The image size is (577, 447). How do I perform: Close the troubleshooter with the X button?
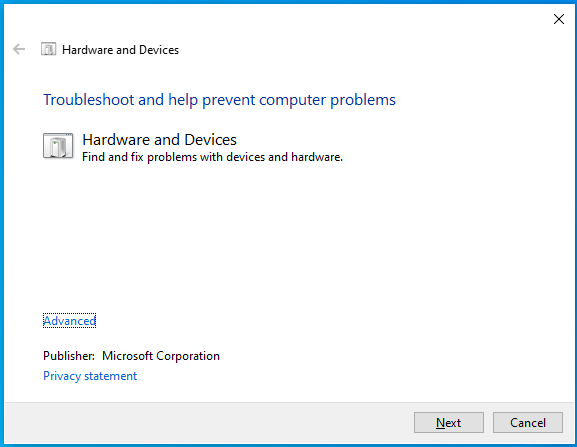pos(559,19)
